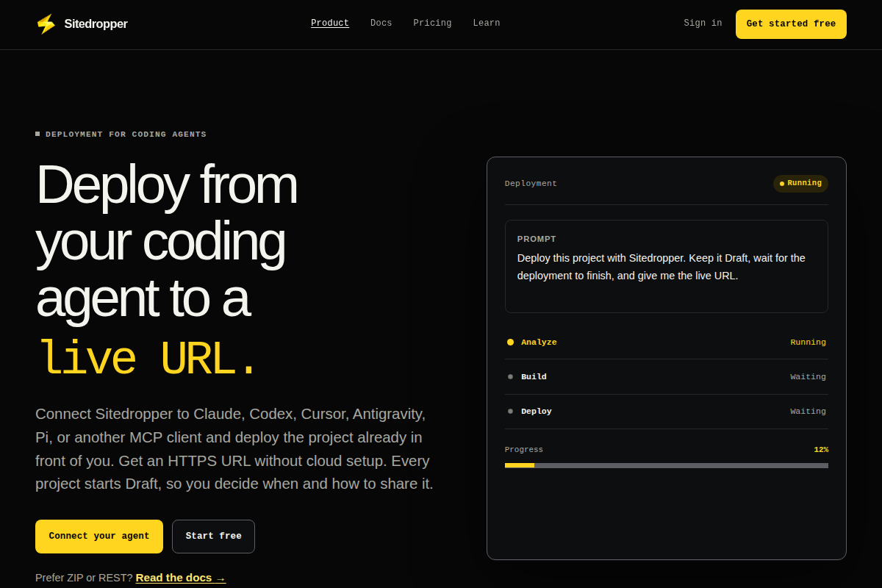Click the yellow Analyze step dot
The image size is (882, 588).
pos(510,343)
